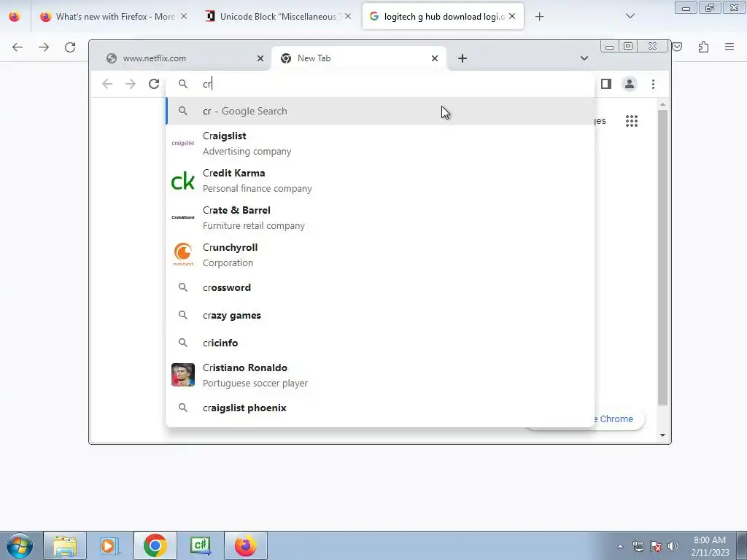Viewport: 747px width, 560px height.
Task: Click the Crunchyroll orange logo
Action: [183, 254]
